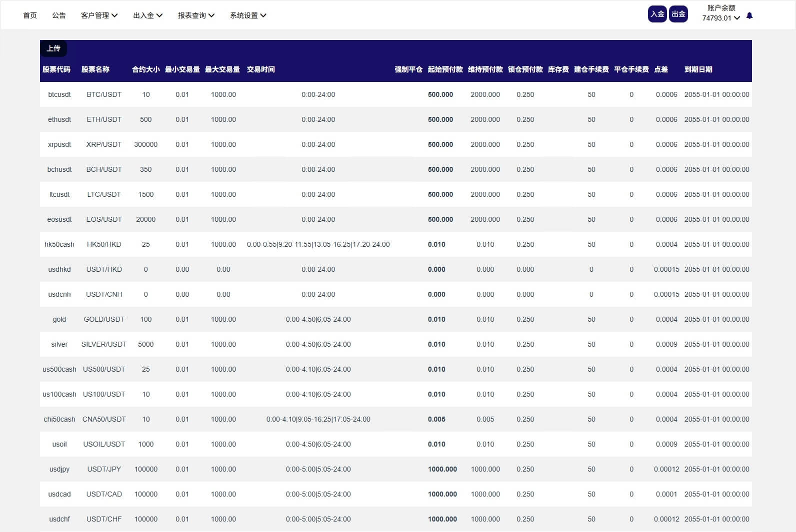The image size is (796, 532).
Task: Click silver contract size 5000
Action: (146, 344)
